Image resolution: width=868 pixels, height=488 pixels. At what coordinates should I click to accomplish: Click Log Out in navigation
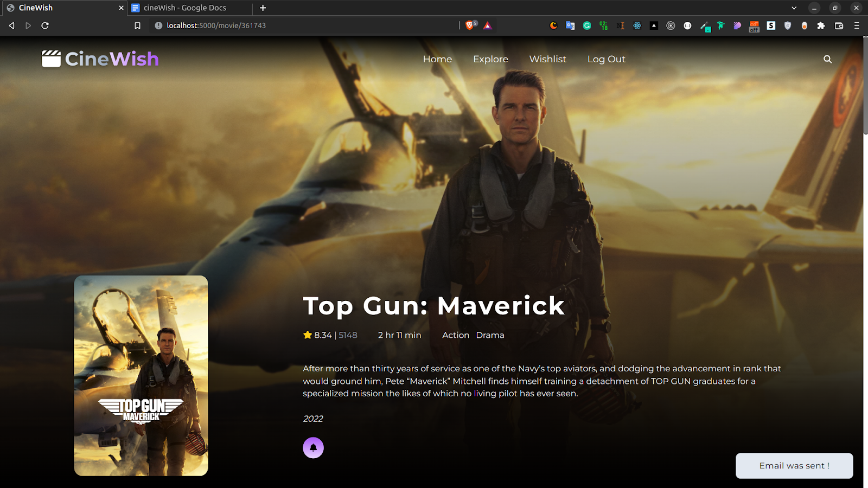[x=606, y=59]
